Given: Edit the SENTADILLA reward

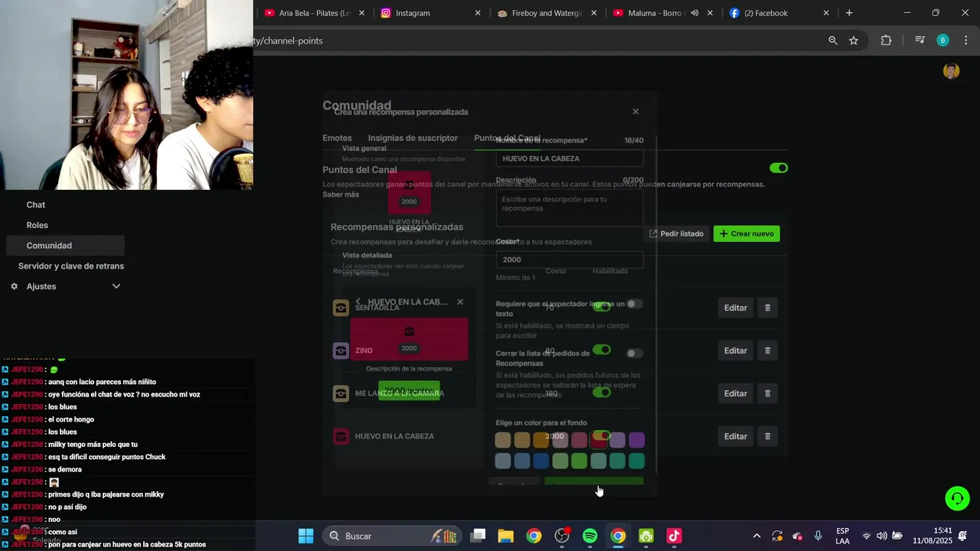Looking at the screenshot, I should (x=736, y=308).
